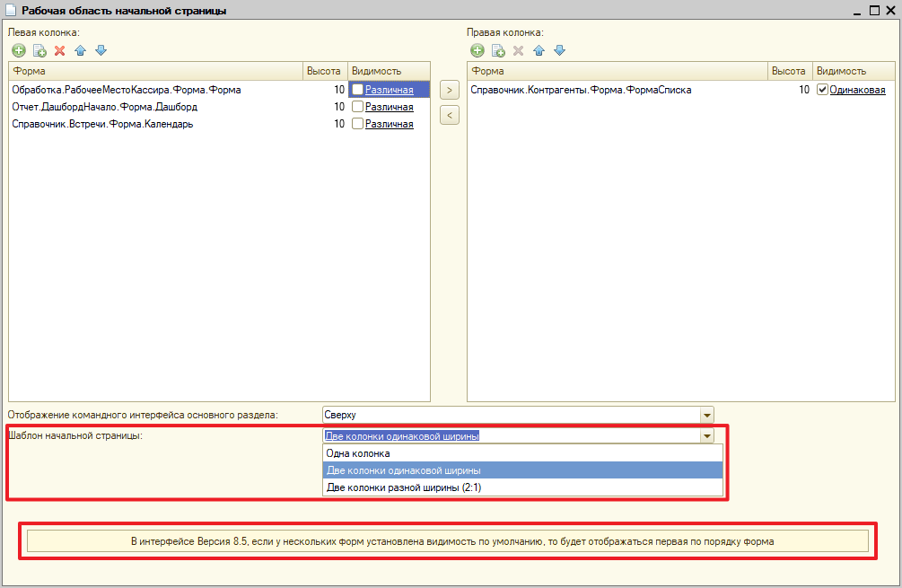Open 'Различная' link in РабочееМестоКассира row

pos(389,90)
